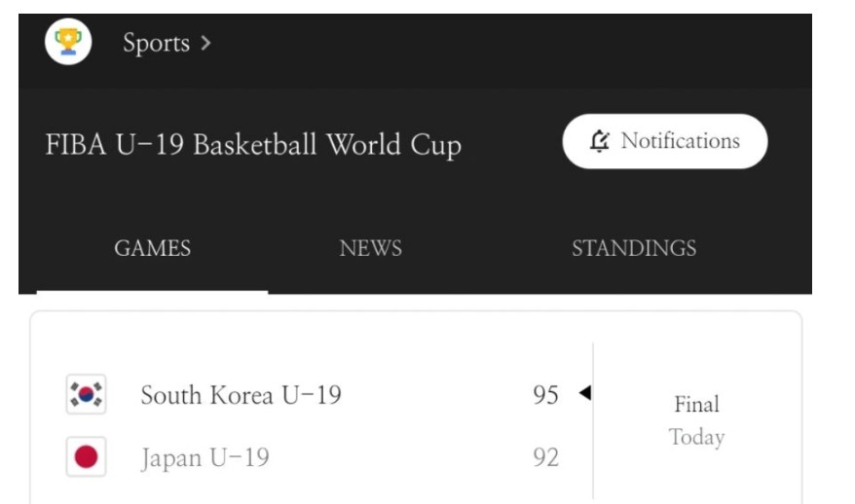Click the trophy Sports icon
Screen dimensions: 855x504
point(68,42)
